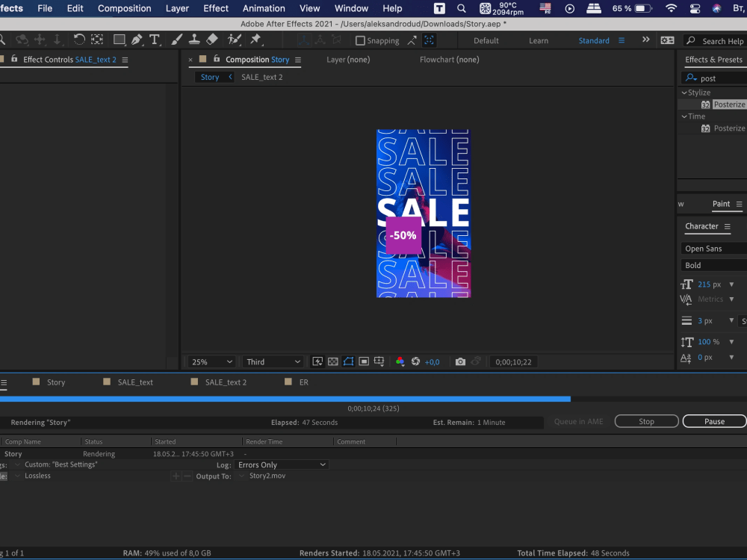Open the stroke width dropdown arrow
This screenshot has width=747, height=560.
click(x=731, y=320)
